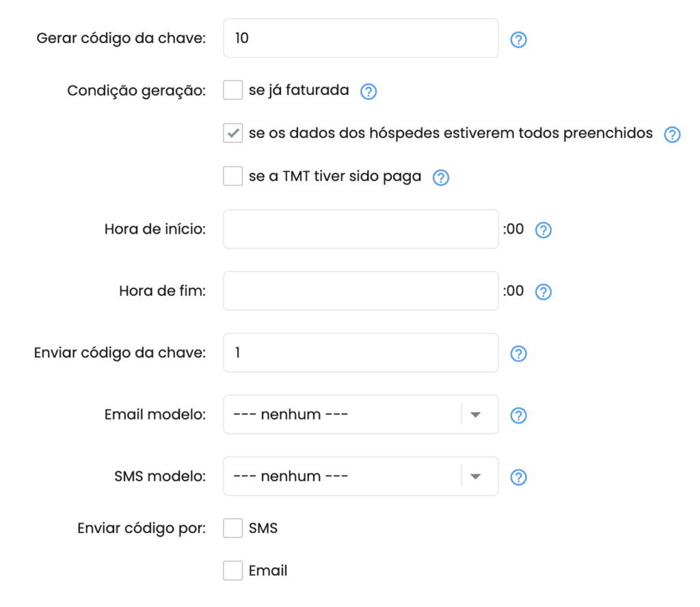Uncheck se os dados dos hóspedes preenchidos
Screen dimensions: 700x607
tap(233, 133)
